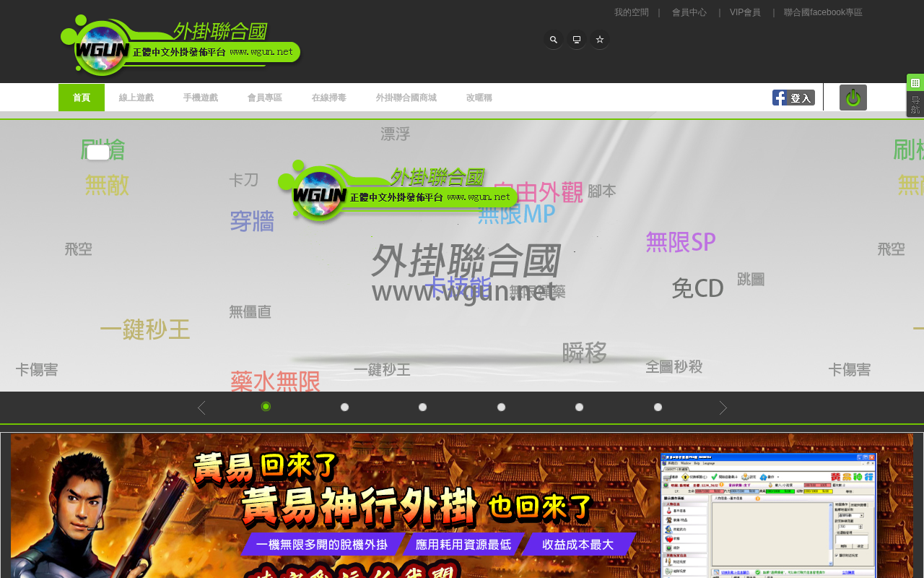
Task: Open the green grid icon at right edge
Action: point(915,82)
